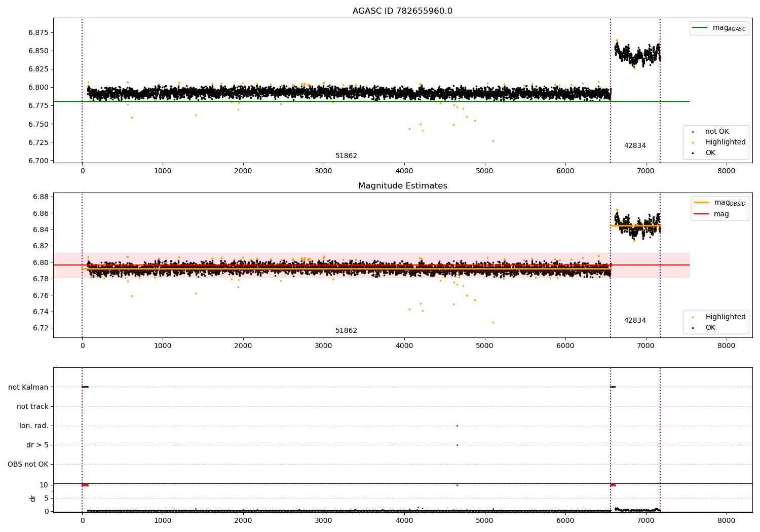The image size is (760, 532).
Task: Click the black dot on the 'dr > 5' row
Action: click(x=457, y=445)
